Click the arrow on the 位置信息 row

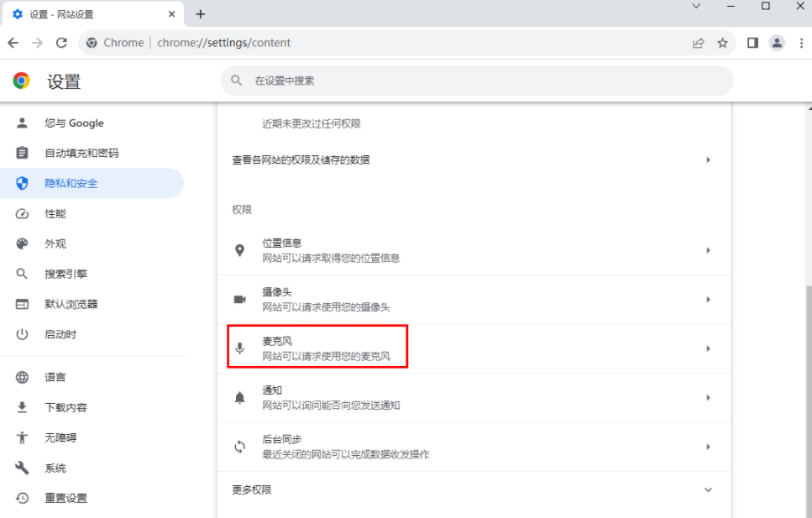[708, 250]
